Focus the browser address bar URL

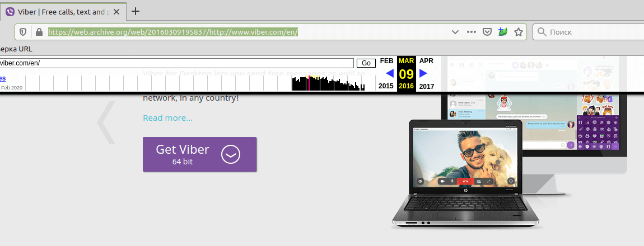click(172, 32)
